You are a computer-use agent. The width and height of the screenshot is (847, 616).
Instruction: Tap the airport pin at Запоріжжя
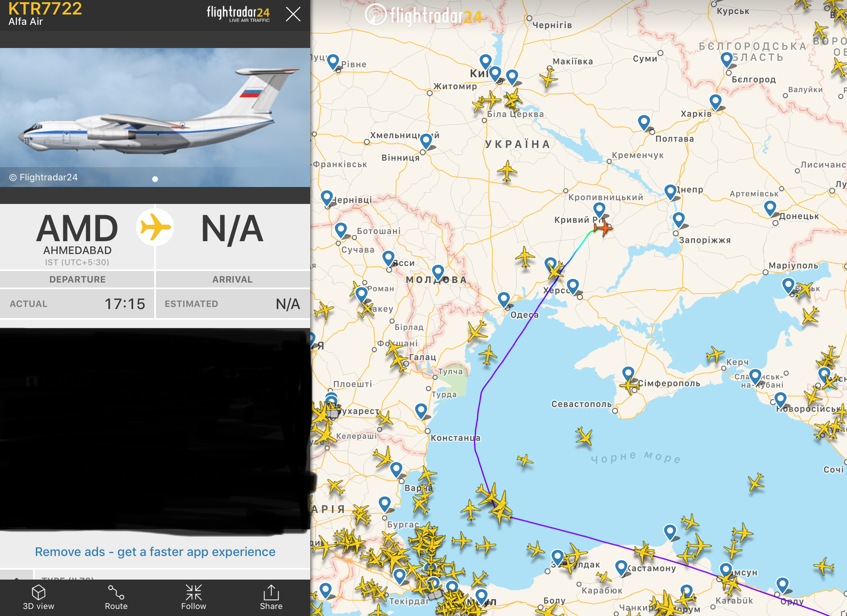click(x=679, y=220)
